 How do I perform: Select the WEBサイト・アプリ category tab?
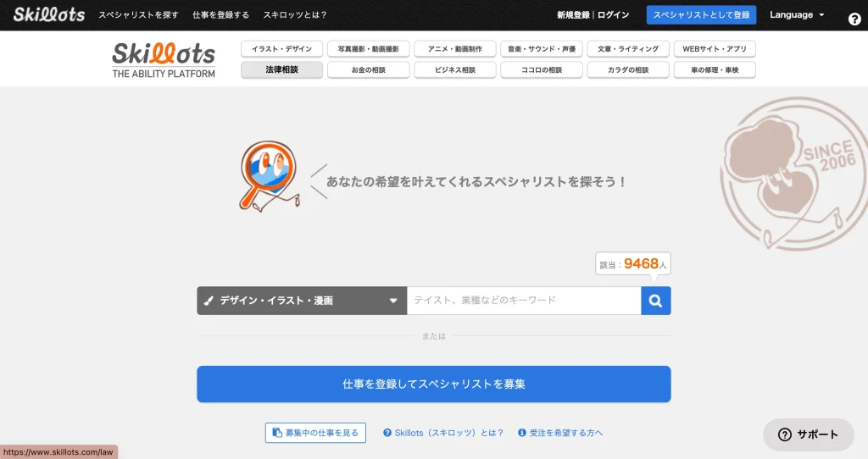715,48
